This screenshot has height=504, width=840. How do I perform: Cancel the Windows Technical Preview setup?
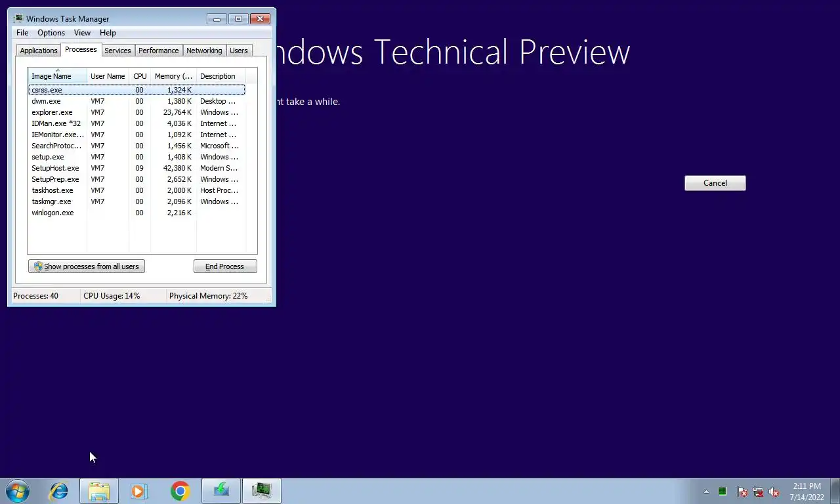click(x=715, y=183)
